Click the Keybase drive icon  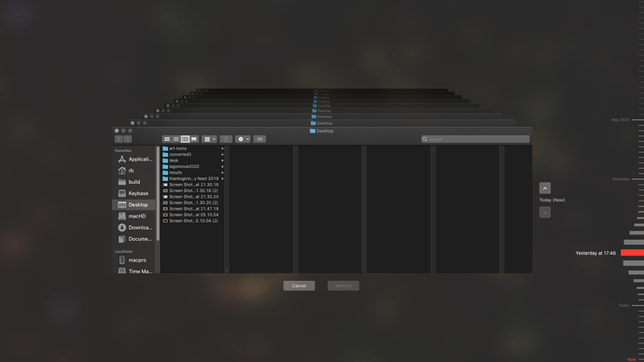pyautogui.click(x=122, y=193)
